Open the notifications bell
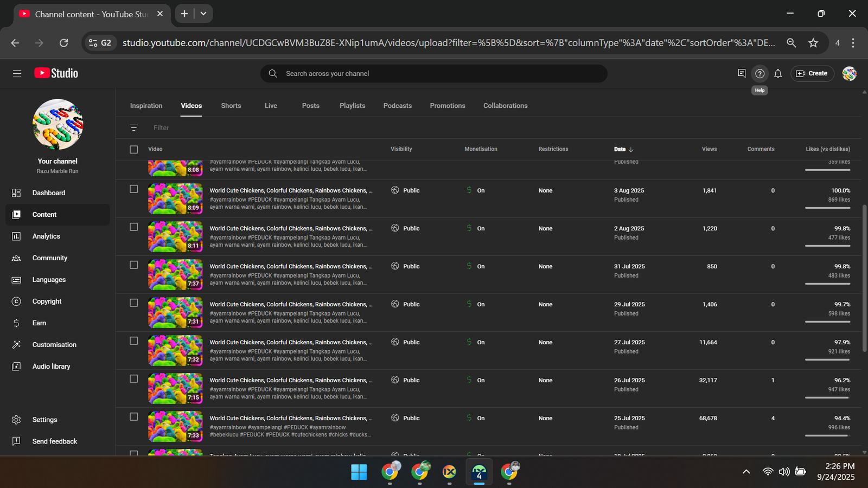The height and width of the screenshot is (488, 868). click(x=778, y=74)
